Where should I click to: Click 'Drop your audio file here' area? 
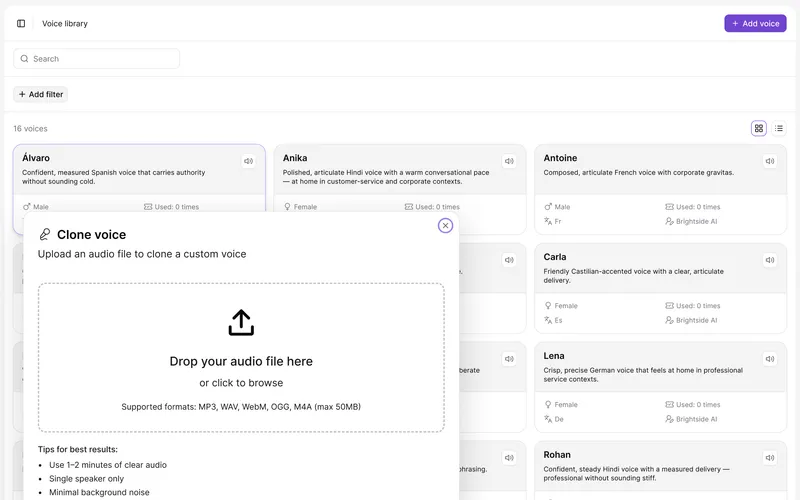241,358
